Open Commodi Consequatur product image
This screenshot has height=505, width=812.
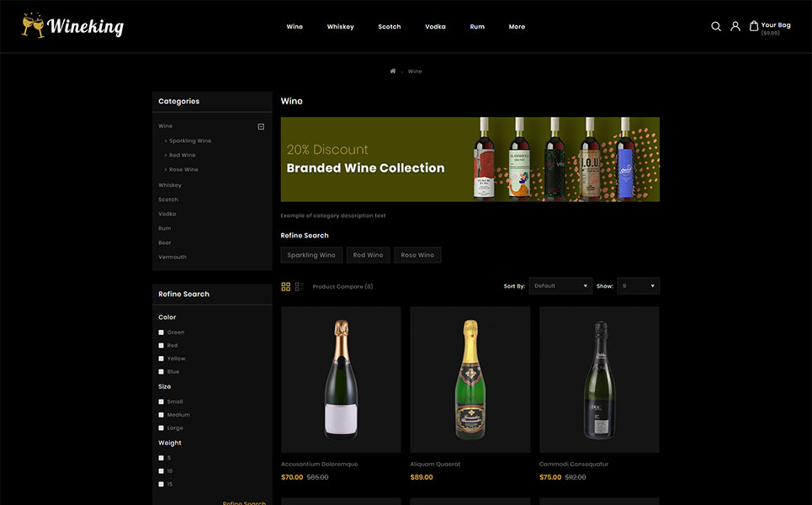tap(599, 380)
